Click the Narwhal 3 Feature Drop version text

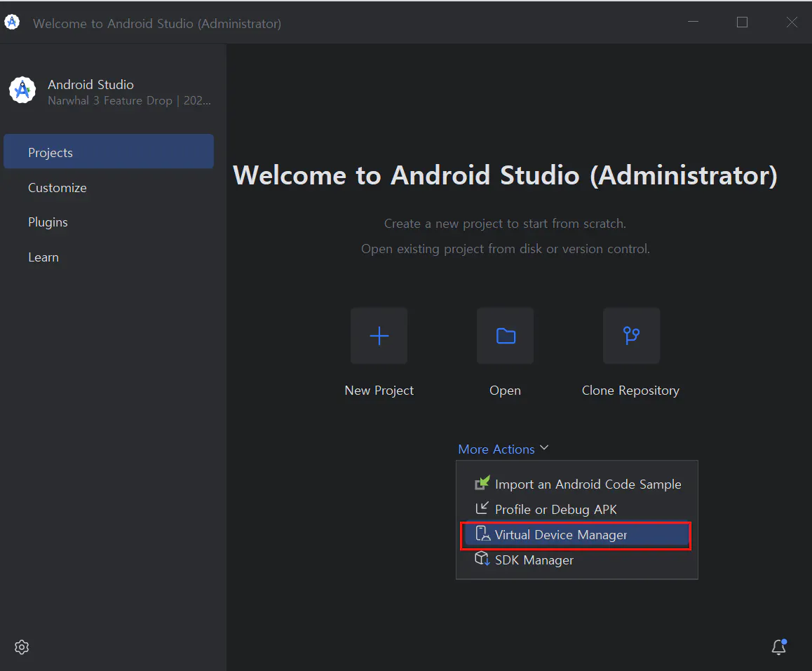pos(130,100)
